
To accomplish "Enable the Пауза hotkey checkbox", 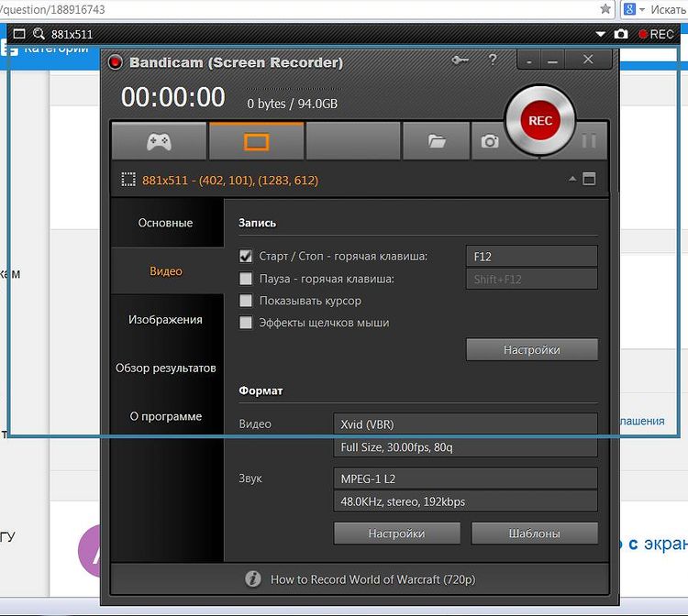I will pyautogui.click(x=246, y=279).
